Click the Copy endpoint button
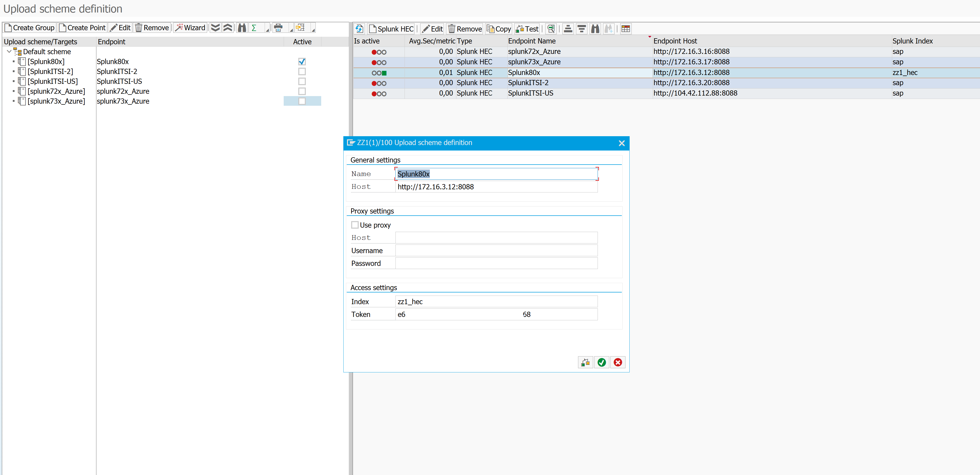Image resolution: width=980 pixels, height=475 pixels. click(499, 29)
